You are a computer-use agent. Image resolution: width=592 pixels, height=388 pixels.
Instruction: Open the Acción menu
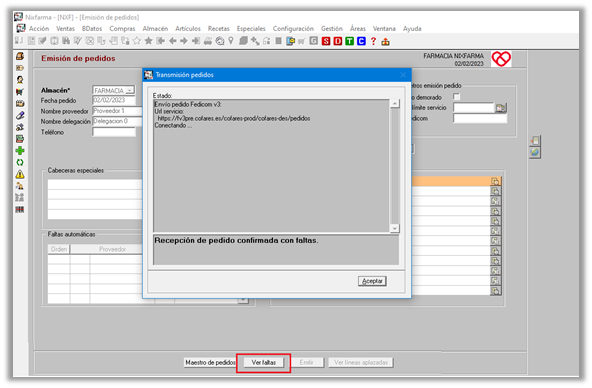click(39, 29)
